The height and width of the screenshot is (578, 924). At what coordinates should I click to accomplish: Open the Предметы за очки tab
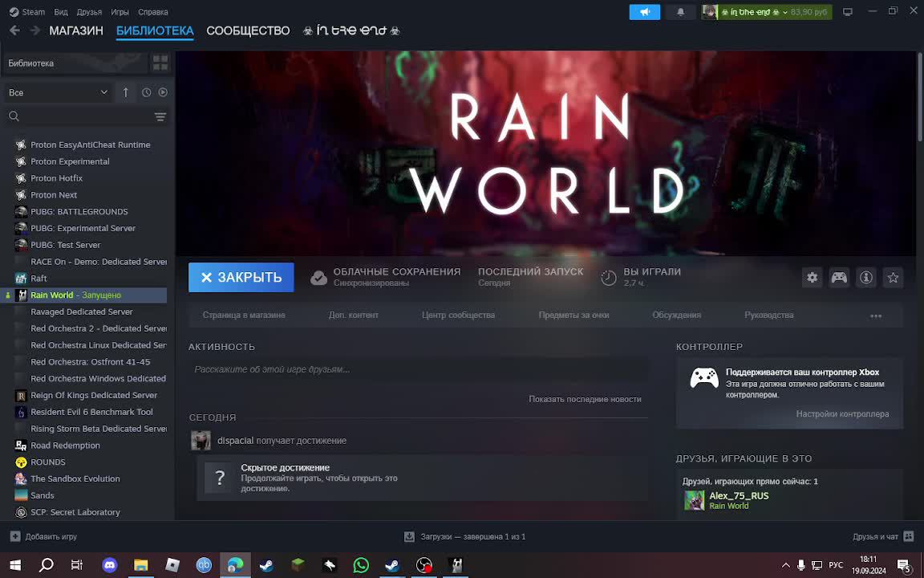click(574, 315)
